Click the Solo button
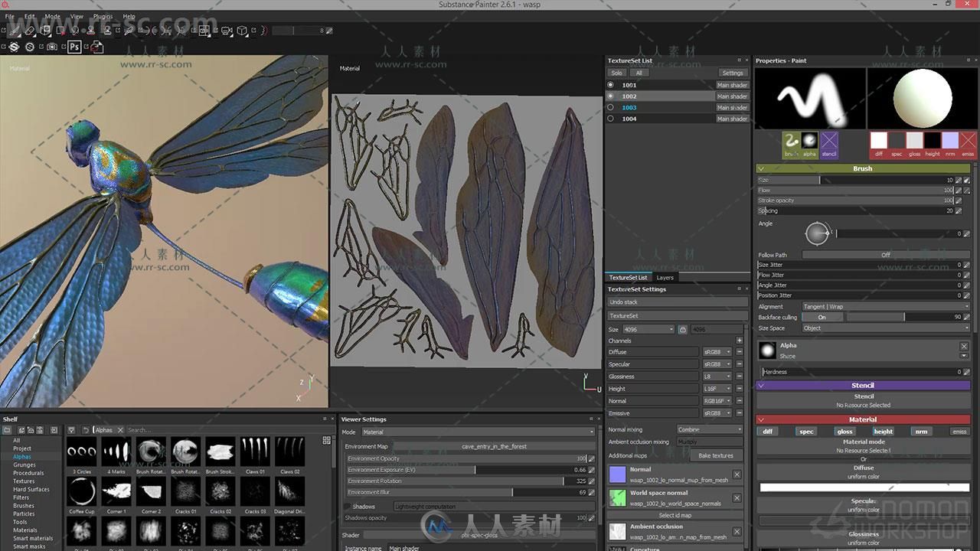 click(616, 73)
